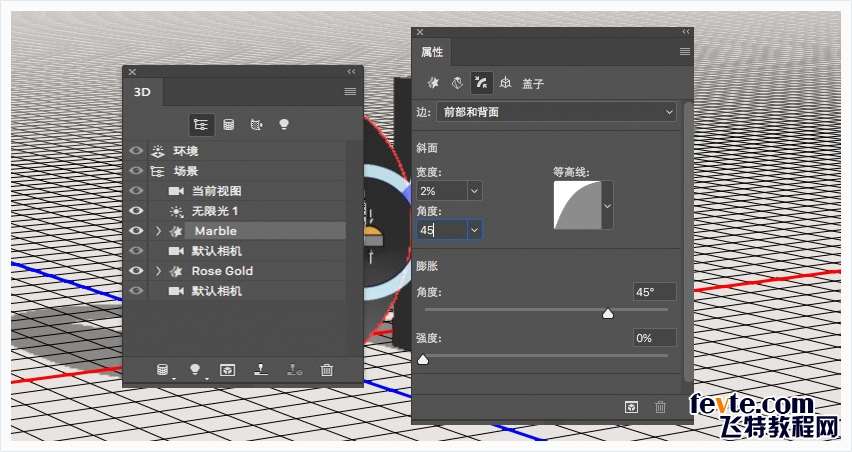The height and width of the screenshot is (452, 852).
Task: Click inflate 强度 field showing 0%
Action: click(655, 338)
